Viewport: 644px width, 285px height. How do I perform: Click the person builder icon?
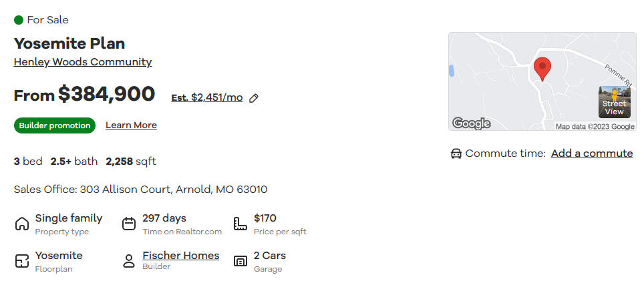(129, 261)
